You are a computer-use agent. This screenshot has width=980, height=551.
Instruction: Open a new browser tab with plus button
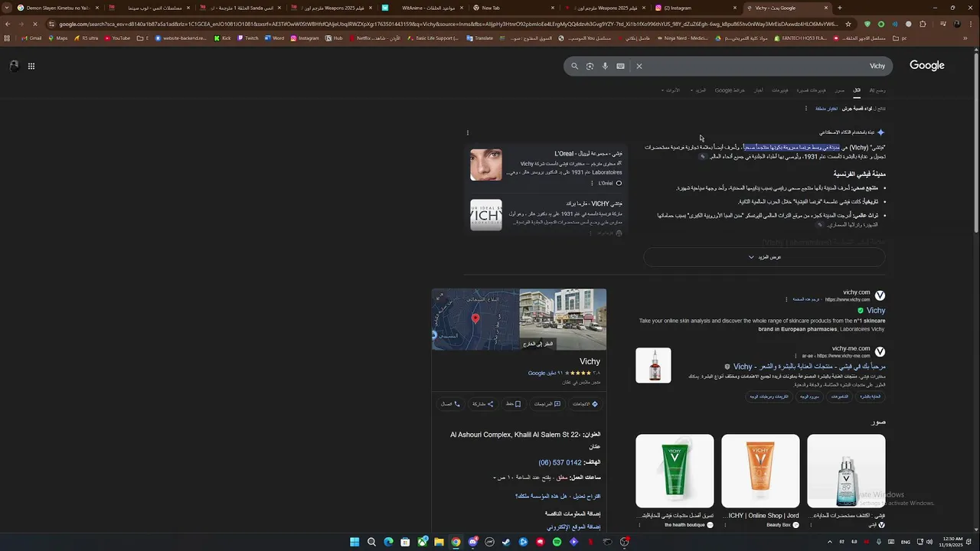pyautogui.click(x=839, y=8)
